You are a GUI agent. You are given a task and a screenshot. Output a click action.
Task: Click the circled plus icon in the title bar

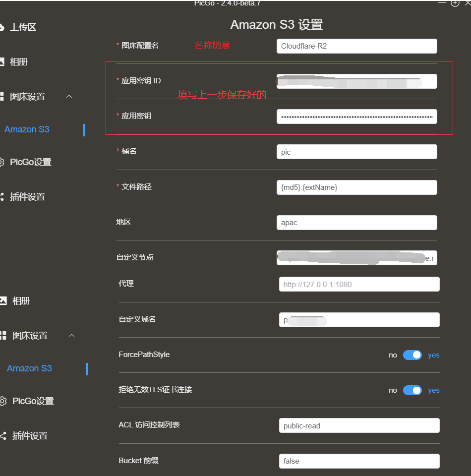pos(455,3)
